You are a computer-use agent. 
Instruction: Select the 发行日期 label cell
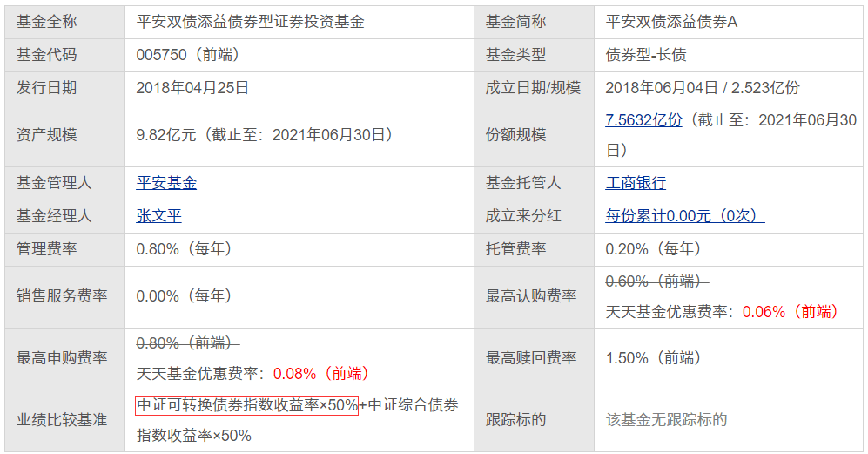pos(64,88)
